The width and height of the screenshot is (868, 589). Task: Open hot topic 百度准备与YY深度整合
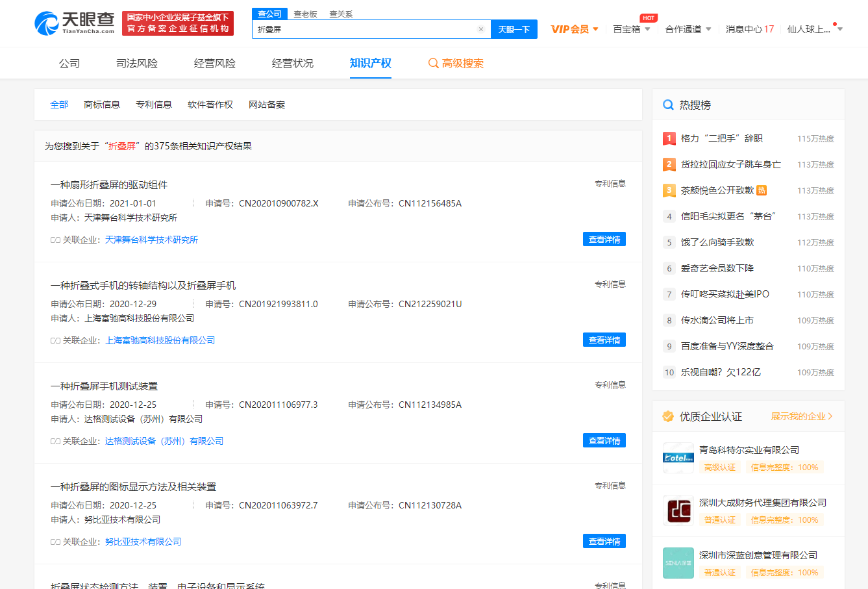click(727, 346)
